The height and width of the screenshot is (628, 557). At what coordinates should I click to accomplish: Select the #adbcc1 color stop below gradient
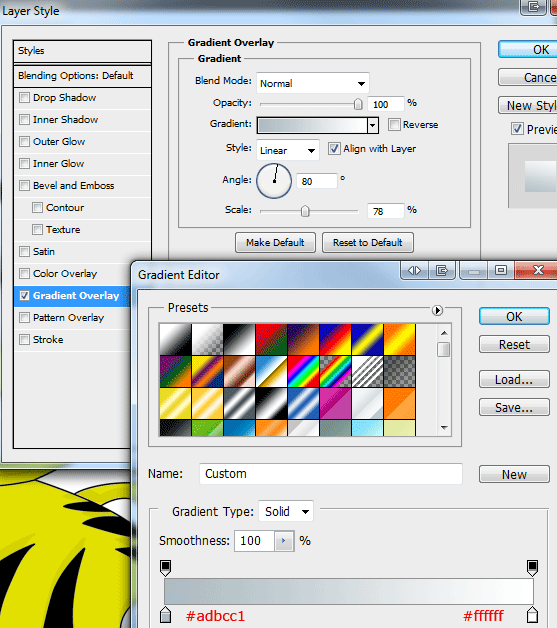(165, 614)
